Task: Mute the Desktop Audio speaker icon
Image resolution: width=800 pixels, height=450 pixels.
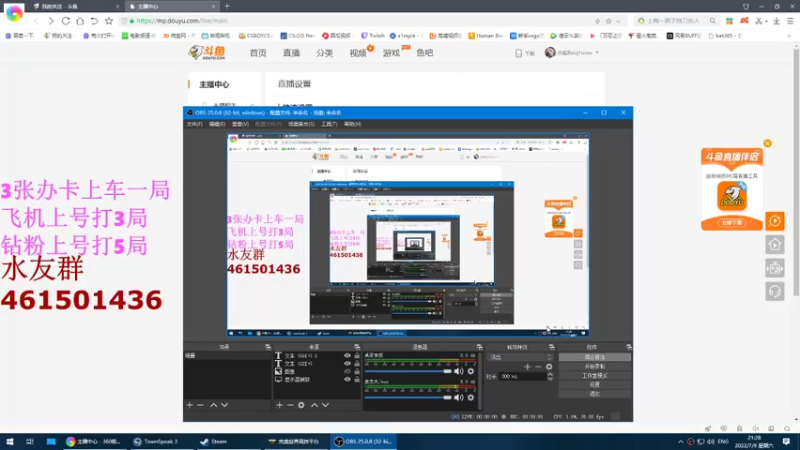Action: [x=458, y=371]
